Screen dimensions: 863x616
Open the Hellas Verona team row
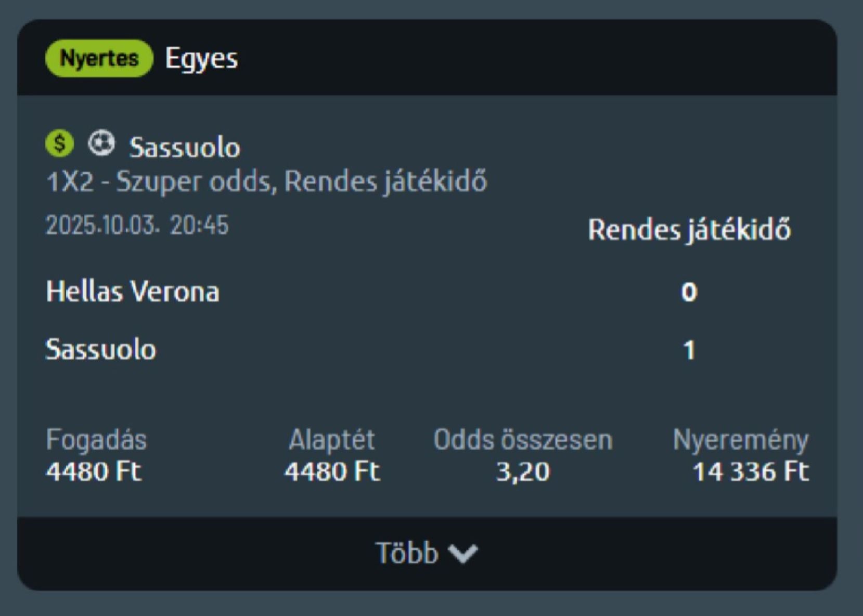(x=133, y=291)
